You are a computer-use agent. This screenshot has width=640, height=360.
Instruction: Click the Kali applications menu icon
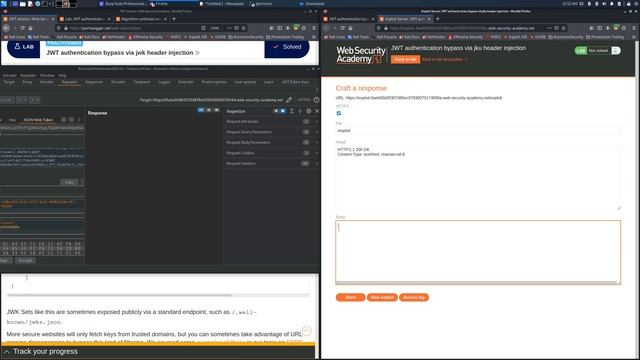click(x=4, y=4)
